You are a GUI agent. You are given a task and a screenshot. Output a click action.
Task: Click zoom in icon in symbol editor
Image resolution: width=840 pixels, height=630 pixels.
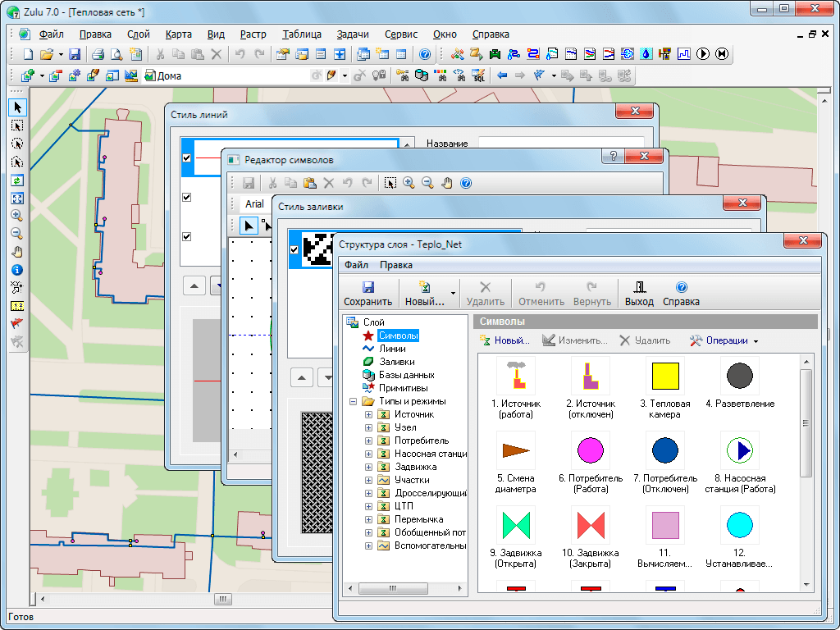(409, 183)
